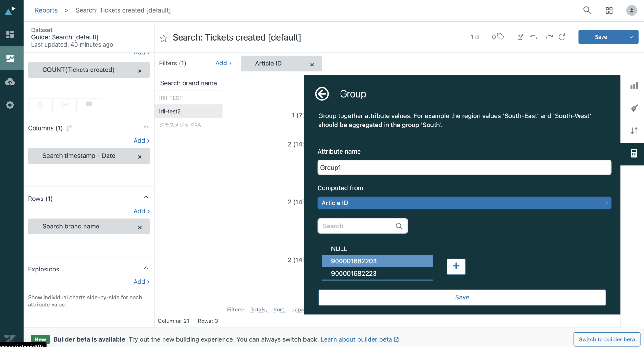
Task: Click Add under Explosions
Action: click(x=142, y=282)
